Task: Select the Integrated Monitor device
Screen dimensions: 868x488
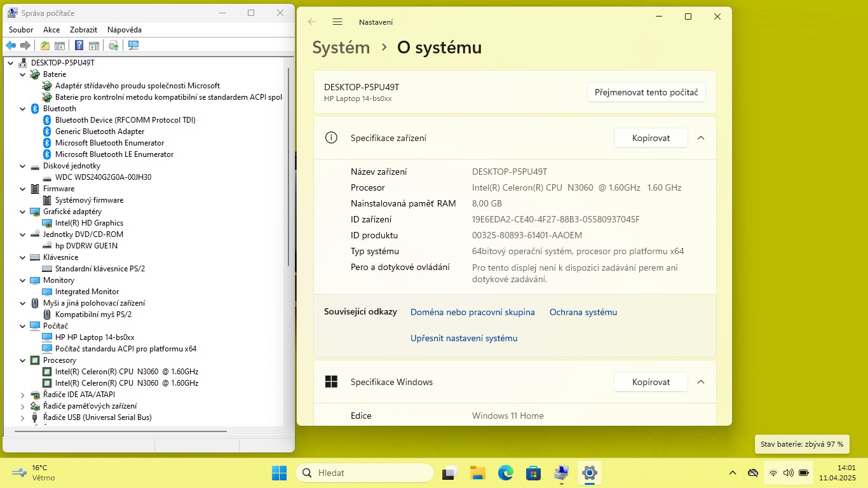Action: pos(87,292)
